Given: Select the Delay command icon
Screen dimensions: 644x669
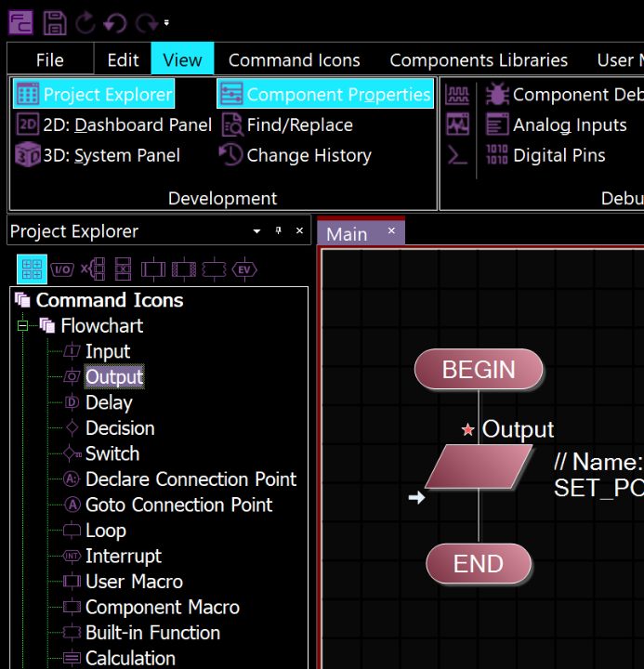Looking at the screenshot, I should [x=109, y=402].
